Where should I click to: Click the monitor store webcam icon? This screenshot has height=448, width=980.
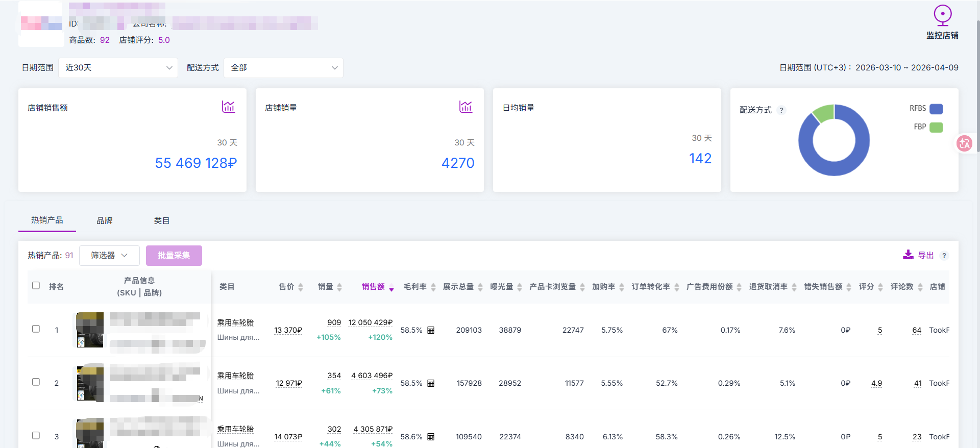pyautogui.click(x=942, y=15)
